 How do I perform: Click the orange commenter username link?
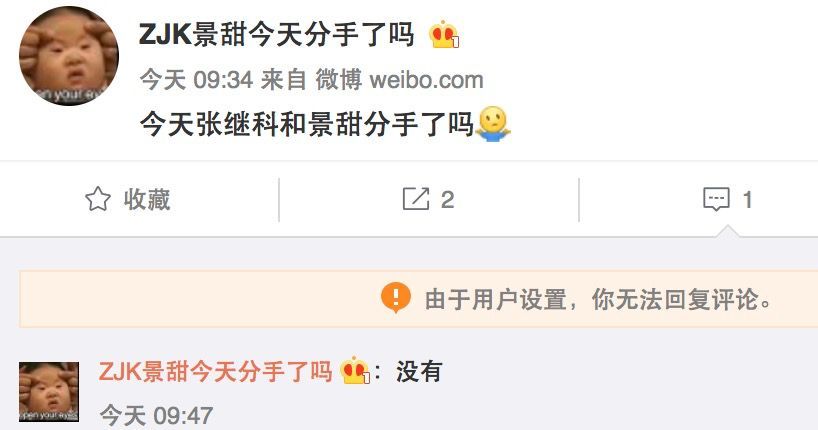coord(215,372)
